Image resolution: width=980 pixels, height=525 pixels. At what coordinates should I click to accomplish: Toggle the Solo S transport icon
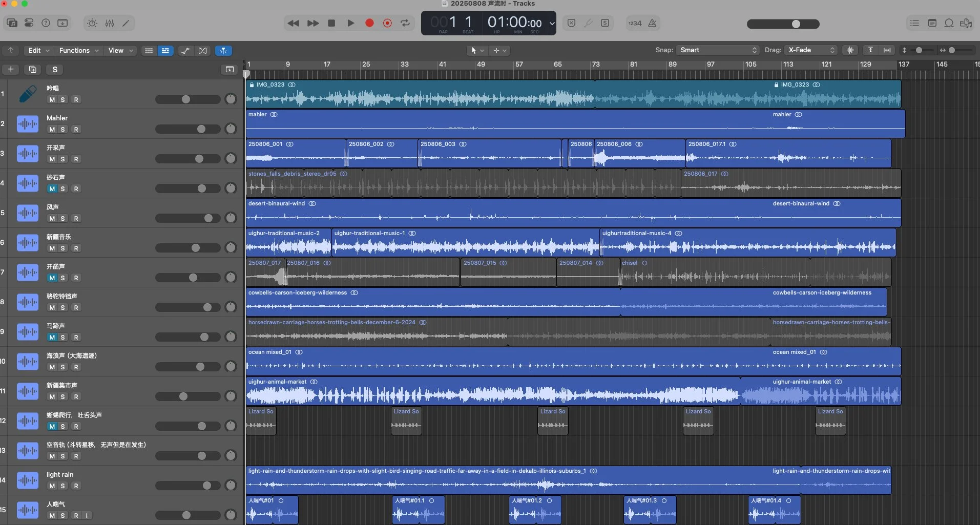coord(605,23)
